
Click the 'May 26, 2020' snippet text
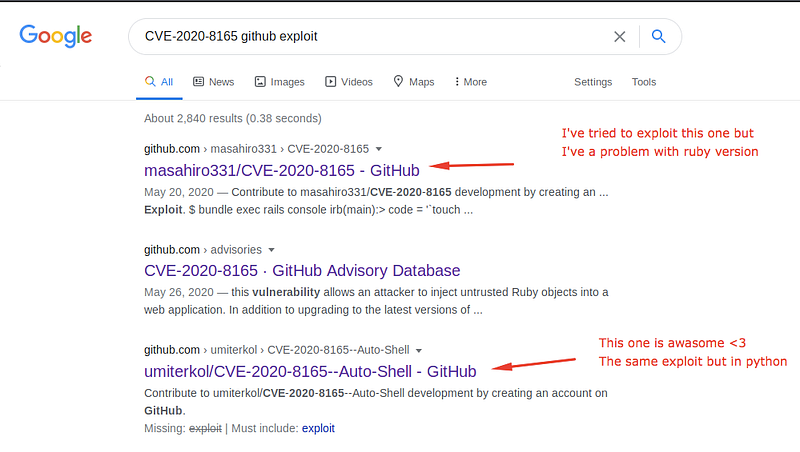(x=179, y=292)
